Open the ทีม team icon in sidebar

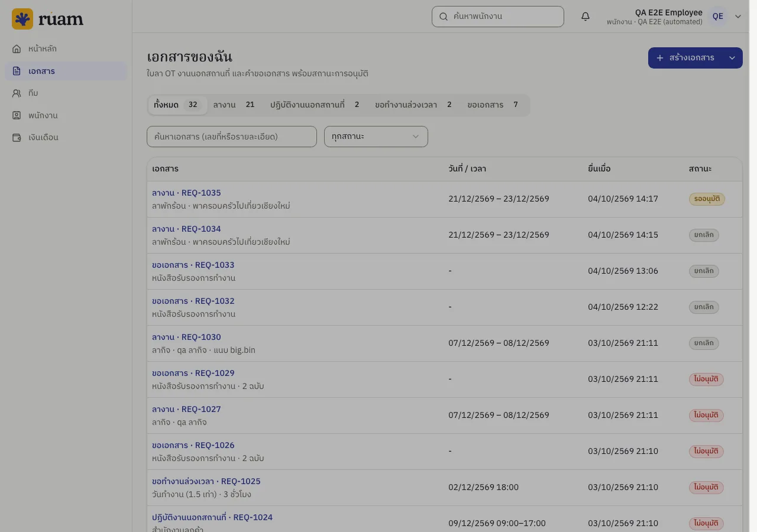pos(17,93)
